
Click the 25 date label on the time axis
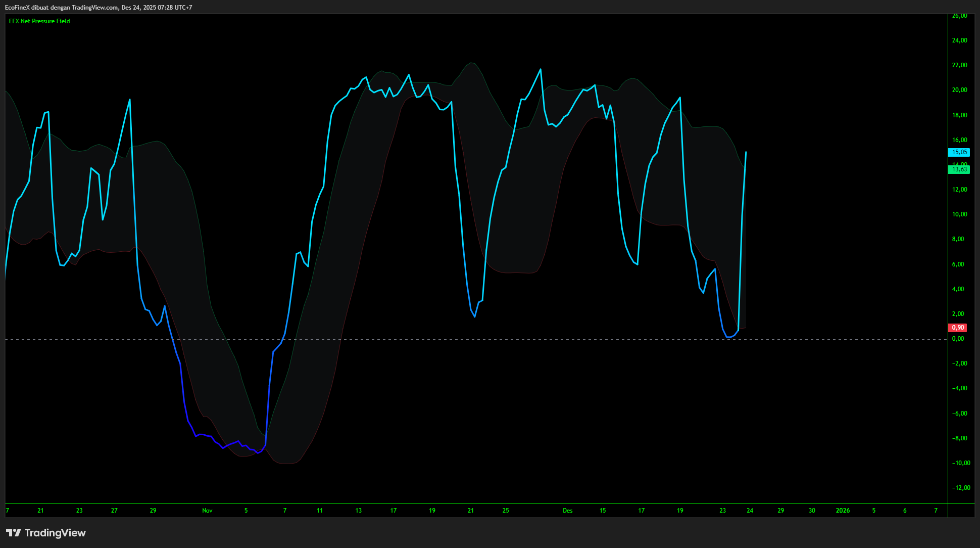(506, 511)
